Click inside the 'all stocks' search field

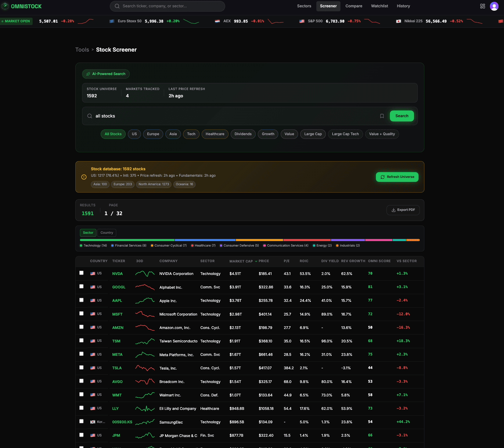pyautogui.click(x=183, y=116)
